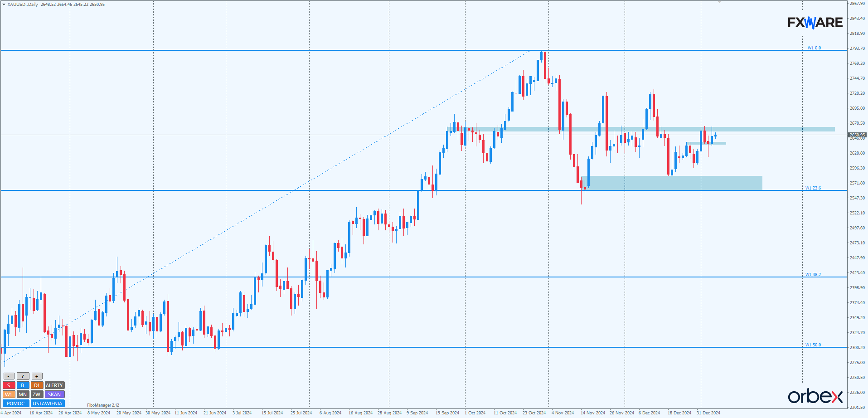Screen dimensions: 868x418
Task: Click the ZW button
Action: [x=37, y=394]
